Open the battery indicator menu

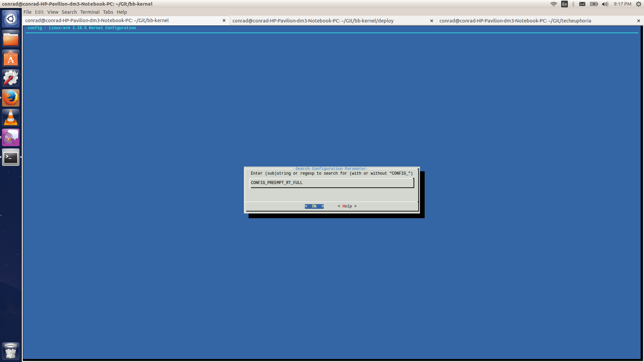594,4
